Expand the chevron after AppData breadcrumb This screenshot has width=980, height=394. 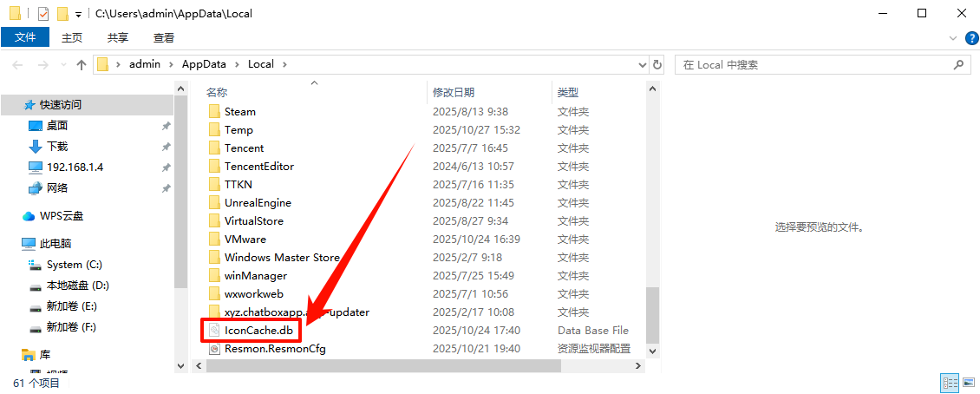238,64
